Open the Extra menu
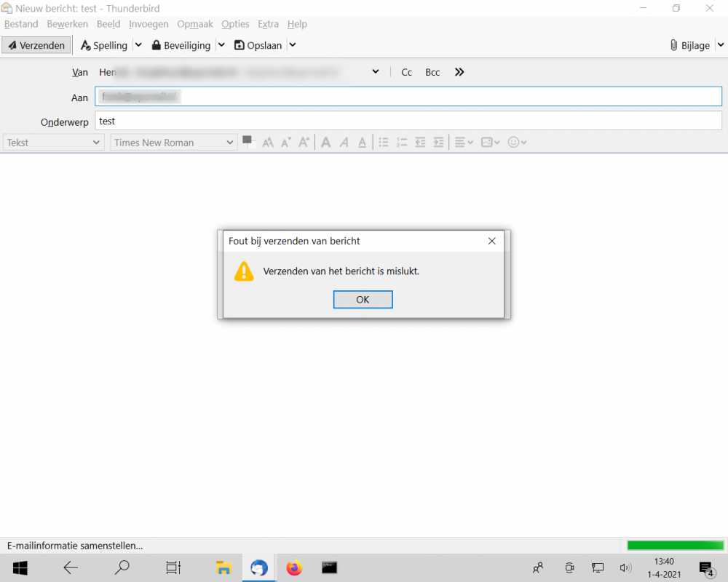The height and width of the screenshot is (582, 728). 268,24
